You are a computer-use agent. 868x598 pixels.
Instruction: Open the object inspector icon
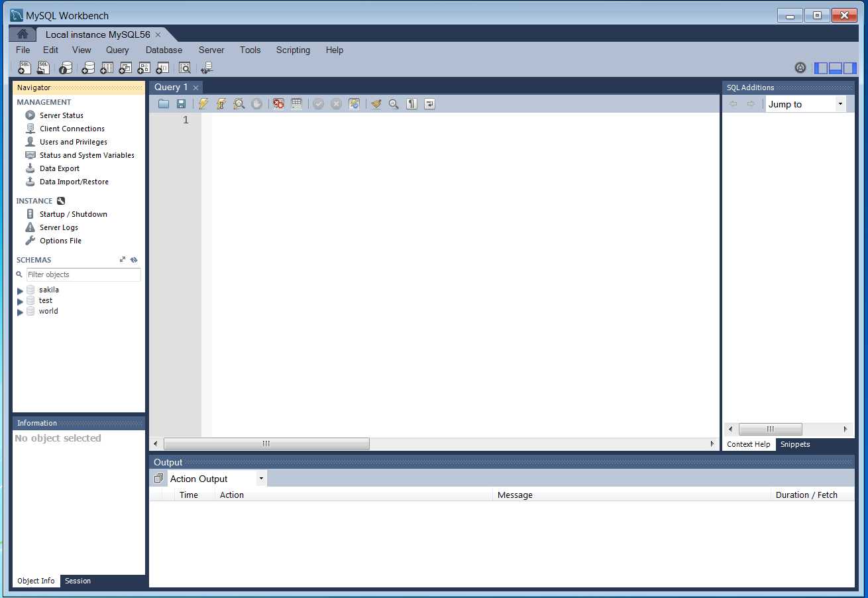65,68
